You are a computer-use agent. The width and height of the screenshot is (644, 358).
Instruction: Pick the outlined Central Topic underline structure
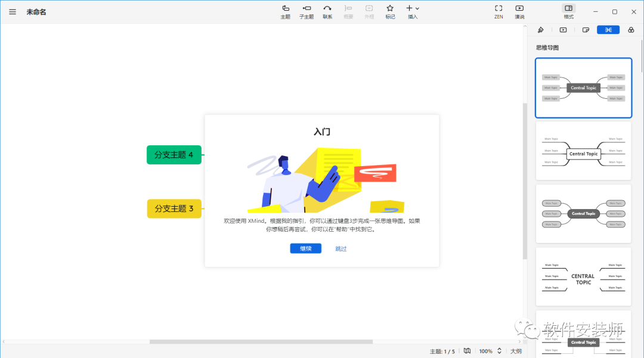point(584,151)
